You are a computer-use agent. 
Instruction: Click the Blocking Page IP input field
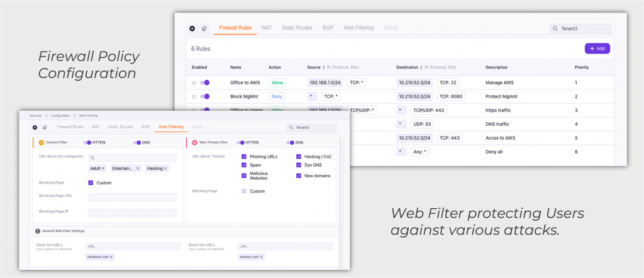132,213
